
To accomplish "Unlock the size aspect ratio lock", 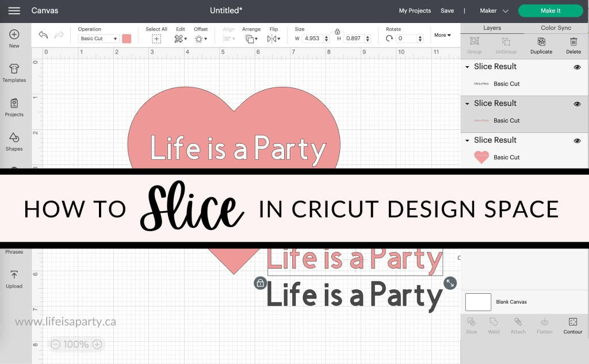I will [338, 32].
